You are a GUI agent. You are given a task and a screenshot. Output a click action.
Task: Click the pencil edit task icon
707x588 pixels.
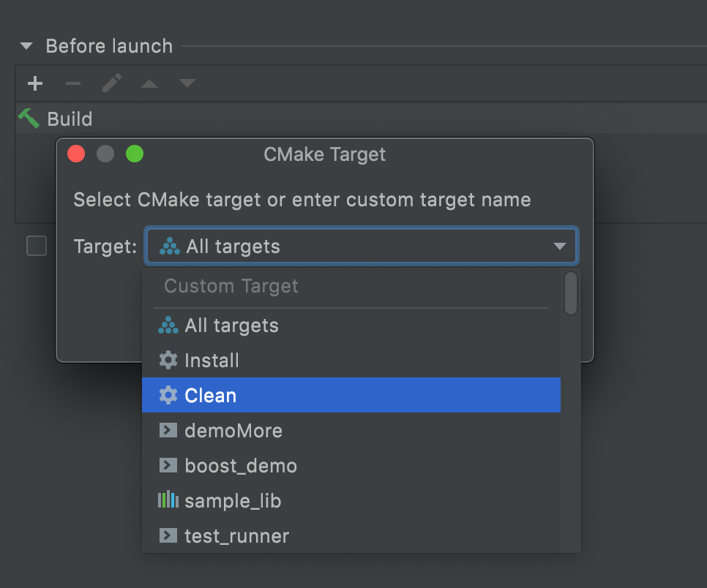click(111, 83)
